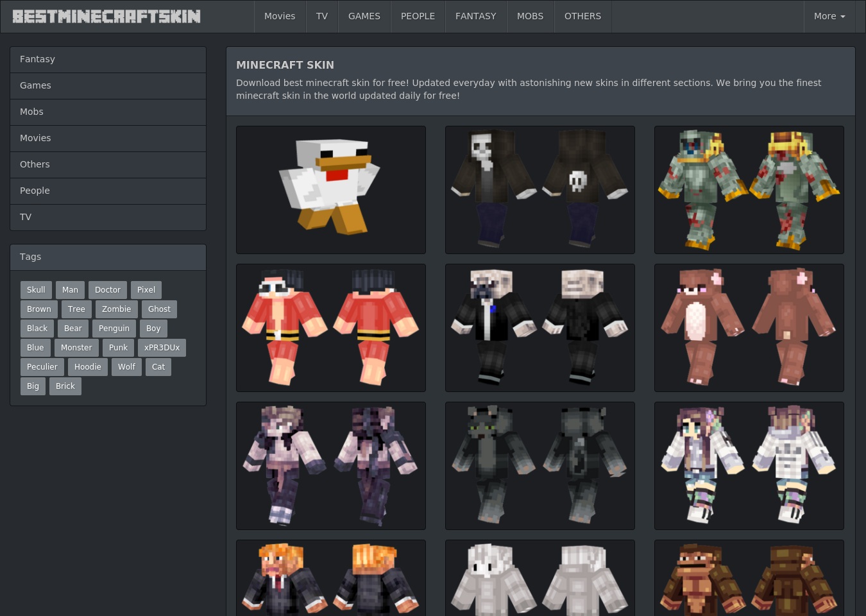Viewport: 866px width, 616px height.
Task: Choose the Pixel tag
Action: [146, 290]
